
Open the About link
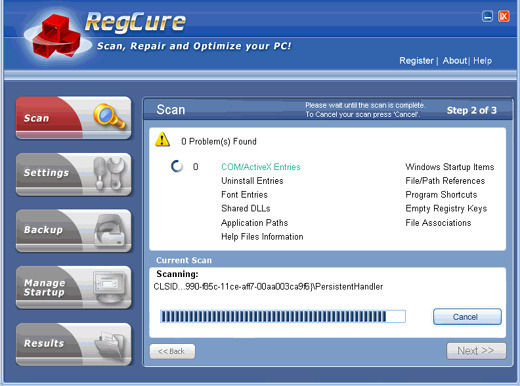pos(455,61)
